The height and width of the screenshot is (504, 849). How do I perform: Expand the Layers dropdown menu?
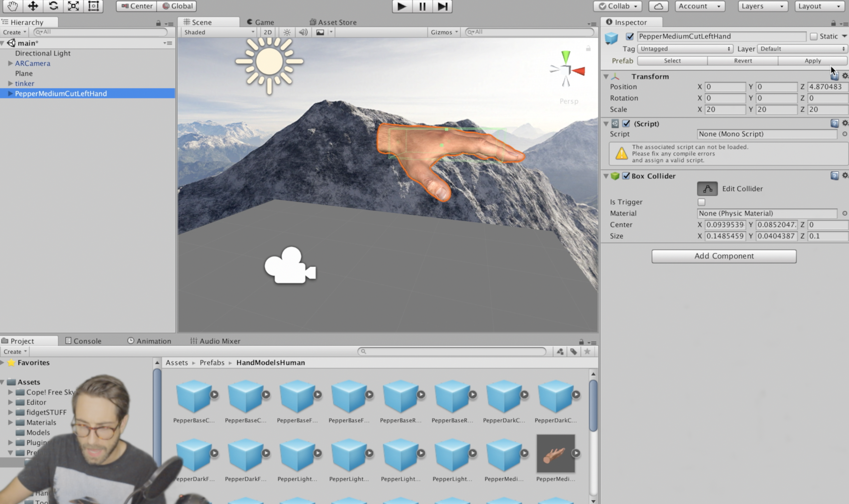[x=762, y=6]
